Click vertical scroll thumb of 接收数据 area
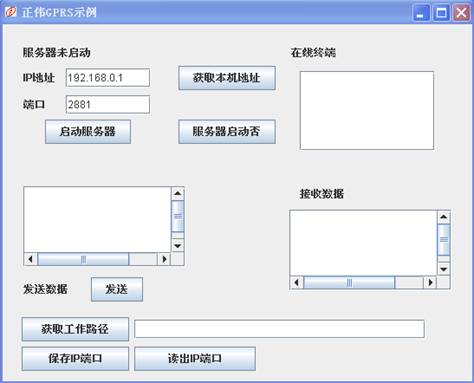Screen dimensions: 474x383 (x=444, y=240)
